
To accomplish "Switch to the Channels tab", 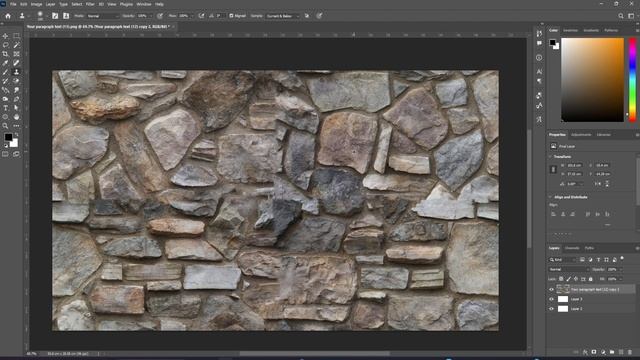I will (572, 248).
